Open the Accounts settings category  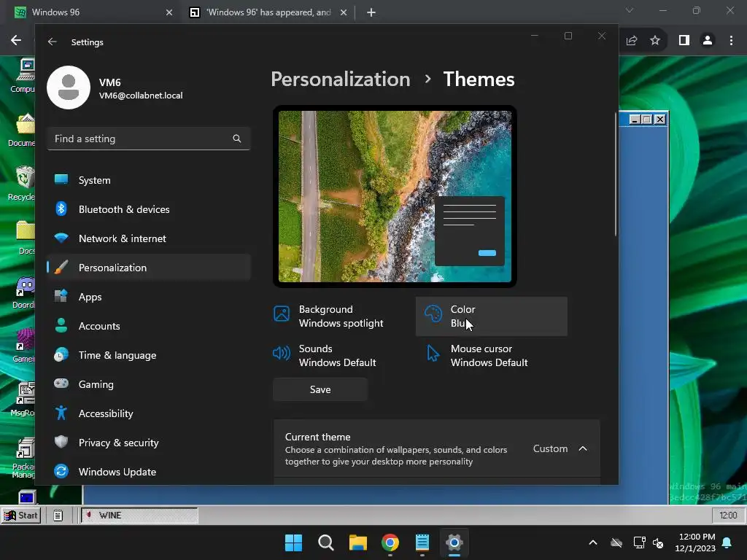[x=149, y=326]
